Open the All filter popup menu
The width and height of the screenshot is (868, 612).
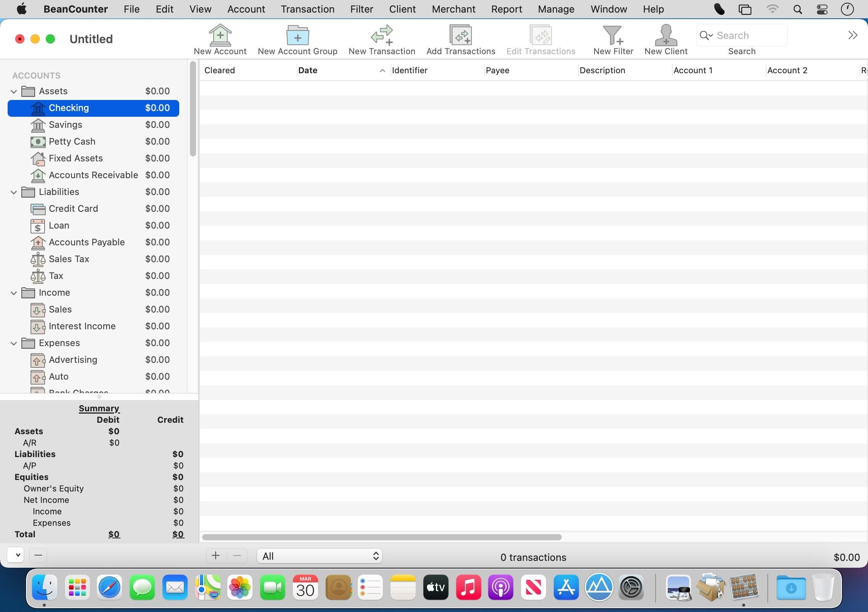(319, 556)
